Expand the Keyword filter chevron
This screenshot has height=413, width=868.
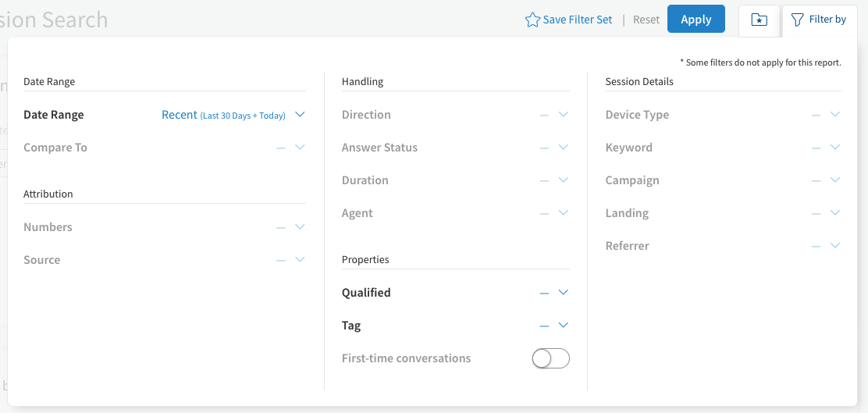[835, 148]
